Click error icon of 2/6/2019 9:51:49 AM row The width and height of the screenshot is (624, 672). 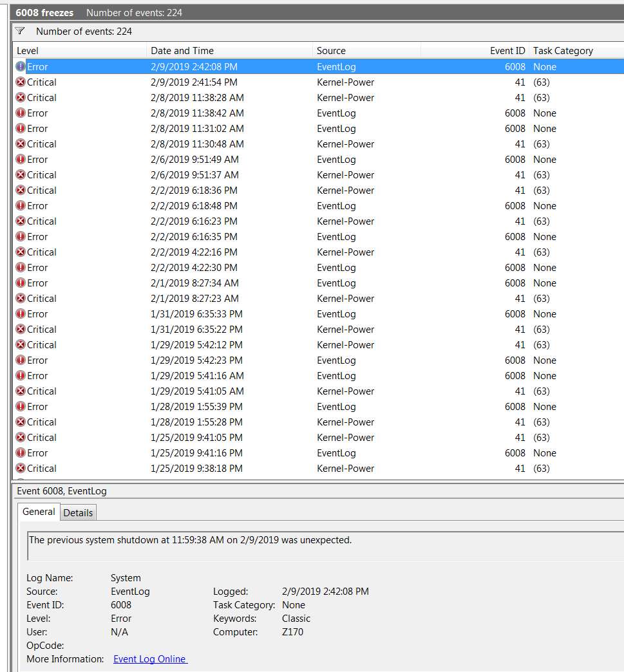pos(21,159)
